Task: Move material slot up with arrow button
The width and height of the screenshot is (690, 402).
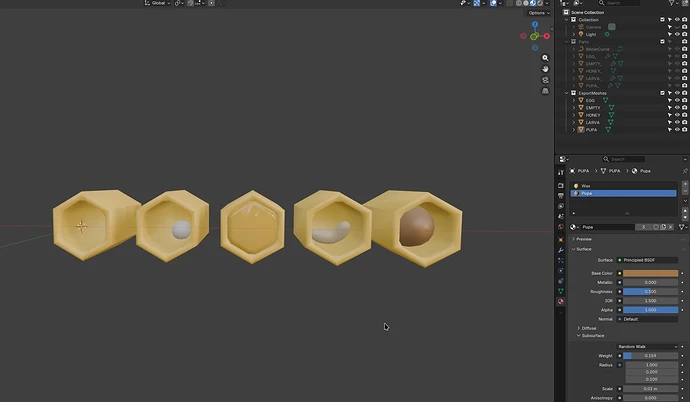Action: tap(685, 211)
